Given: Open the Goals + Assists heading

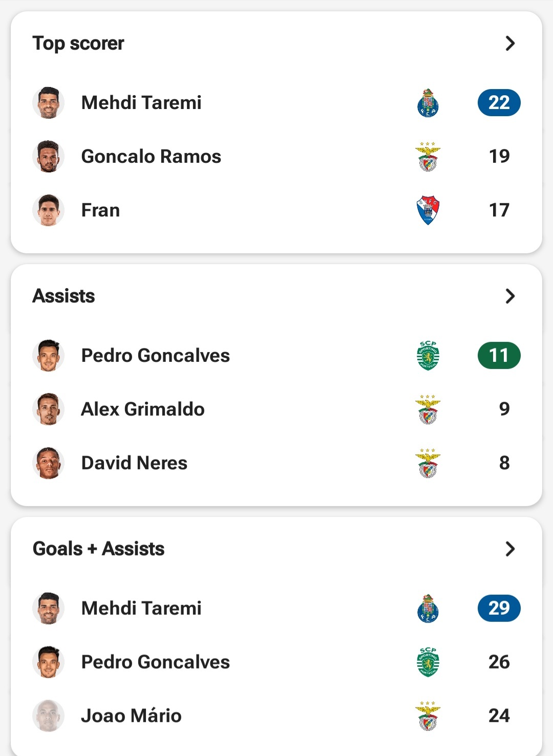Looking at the screenshot, I should 98,549.
